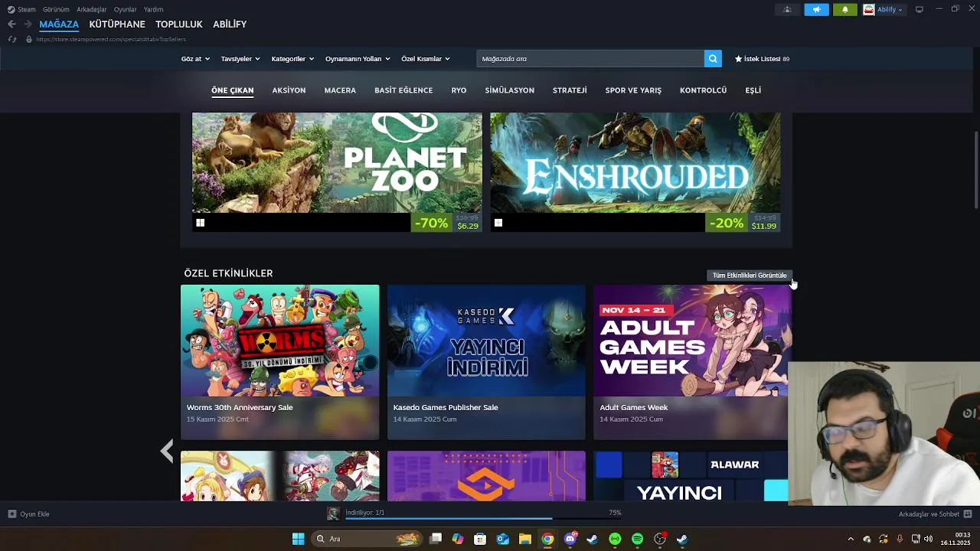Viewport: 980px width, 551px height.
Task: Click the Windows platform icon under Planet Zoo
Action: coord(201,223)
